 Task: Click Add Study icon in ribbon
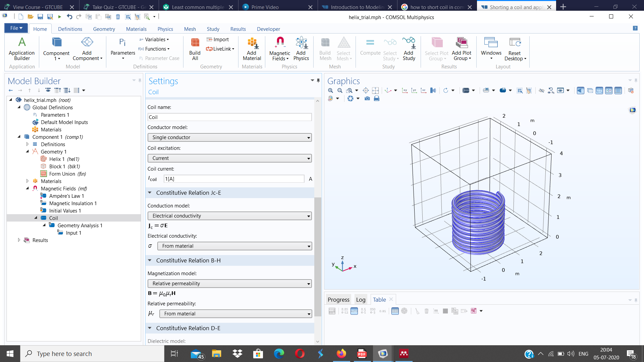(409, 49)
